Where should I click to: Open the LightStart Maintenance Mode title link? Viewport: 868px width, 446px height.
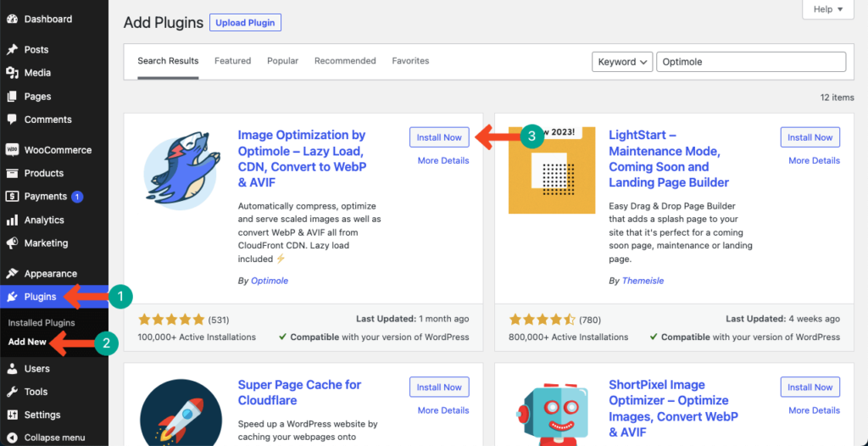point(670,159)
